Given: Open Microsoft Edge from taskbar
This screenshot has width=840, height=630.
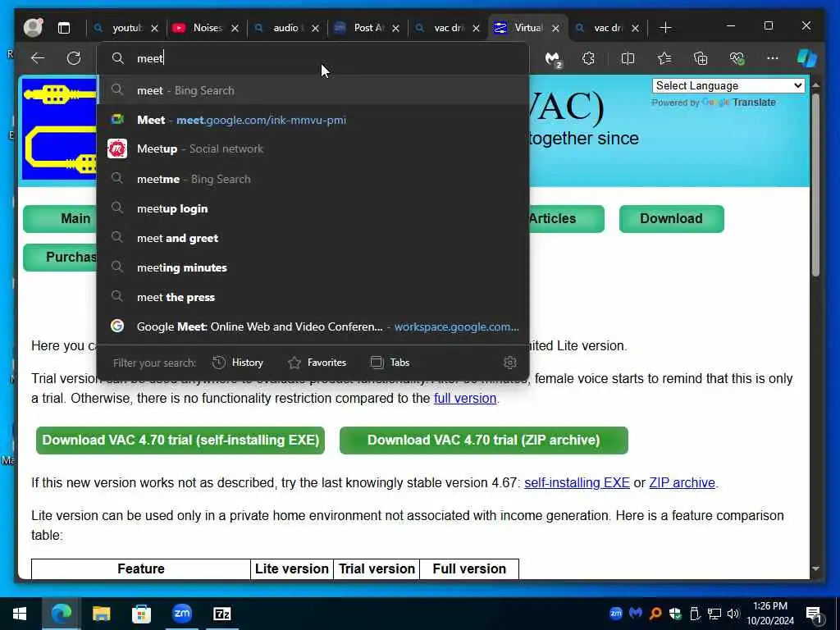Looking at the screenshot, I should (x=61, y=614).
